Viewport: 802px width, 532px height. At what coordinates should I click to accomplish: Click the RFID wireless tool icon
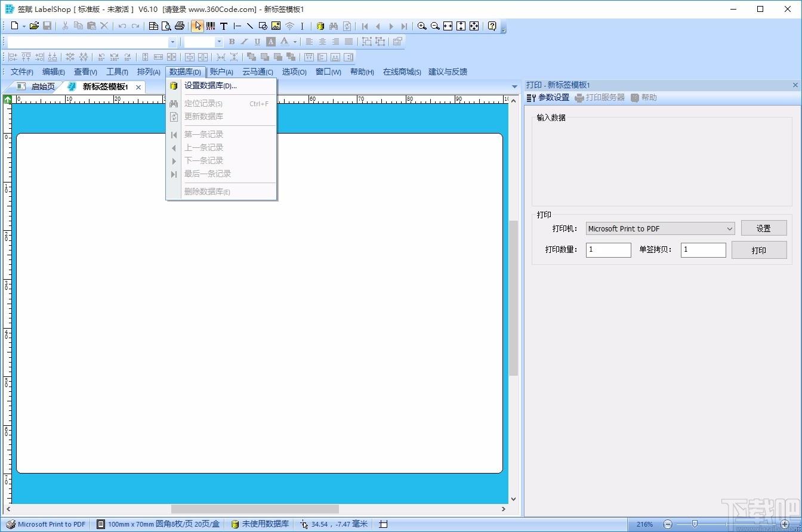289,26
